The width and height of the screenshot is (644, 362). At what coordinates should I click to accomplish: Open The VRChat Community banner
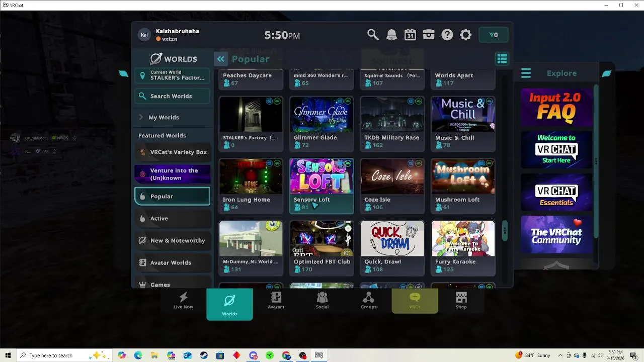click(556, 235)
